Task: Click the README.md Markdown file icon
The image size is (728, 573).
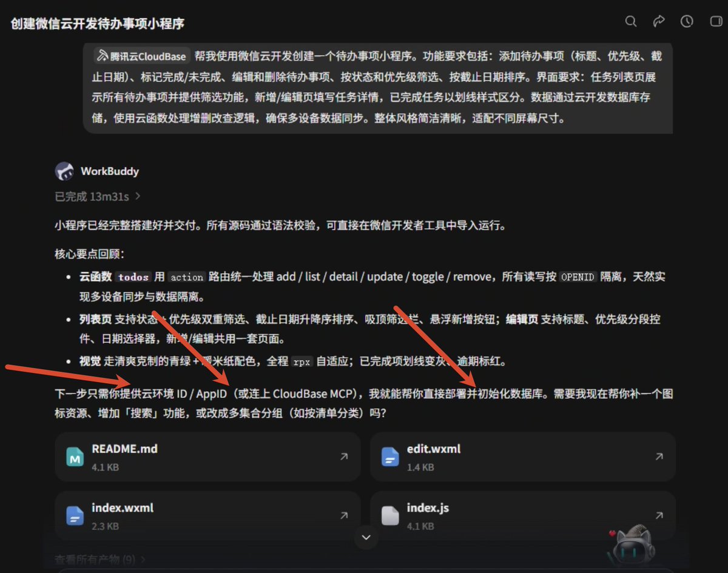Action: coord(75,457)
